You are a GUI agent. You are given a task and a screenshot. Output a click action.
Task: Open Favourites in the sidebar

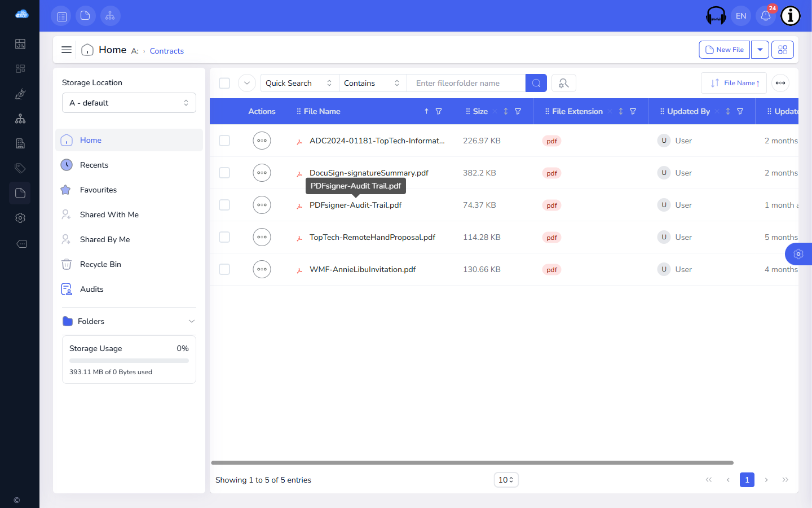pyautogui.click(x=129, y=190)
